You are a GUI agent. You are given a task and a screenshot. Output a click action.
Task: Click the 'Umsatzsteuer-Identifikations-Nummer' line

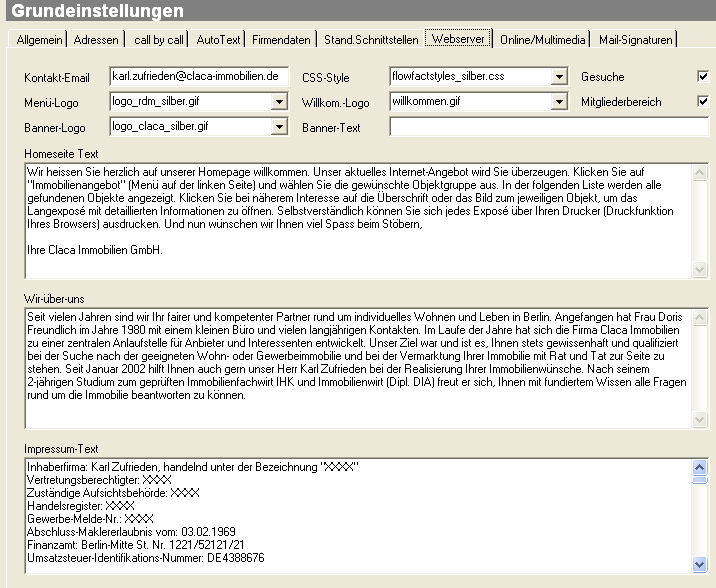146,558
